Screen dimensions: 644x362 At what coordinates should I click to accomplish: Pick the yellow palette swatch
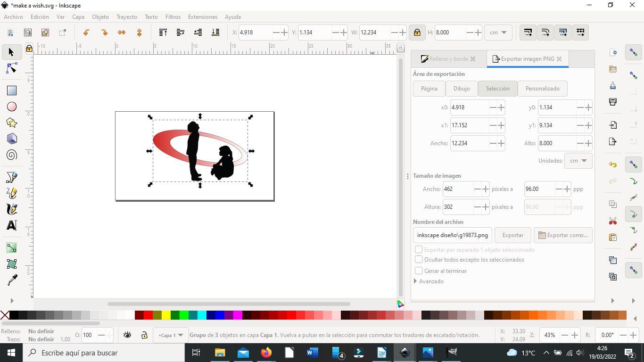tap(166, 315)
